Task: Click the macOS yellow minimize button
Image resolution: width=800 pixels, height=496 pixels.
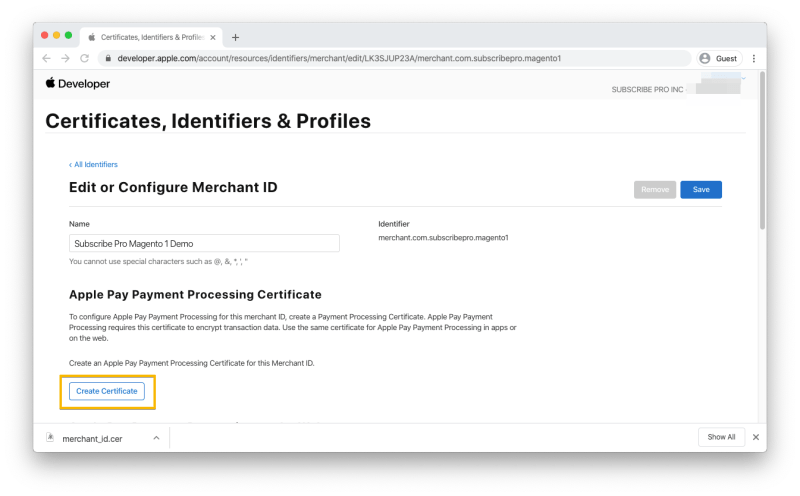Action: (56, 35)
